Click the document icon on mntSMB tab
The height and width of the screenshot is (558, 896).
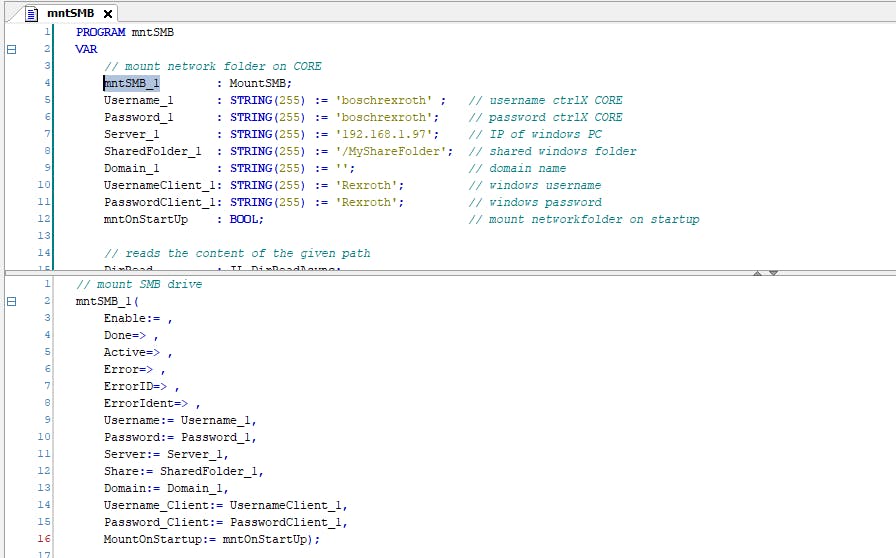pyautogui.click(x=31, y=13)
